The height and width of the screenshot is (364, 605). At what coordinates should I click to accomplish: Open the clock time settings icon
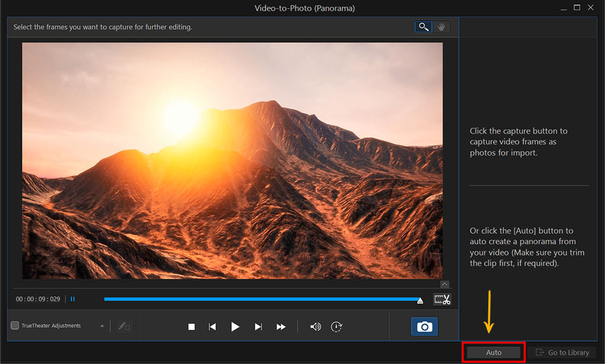point(336,327)
